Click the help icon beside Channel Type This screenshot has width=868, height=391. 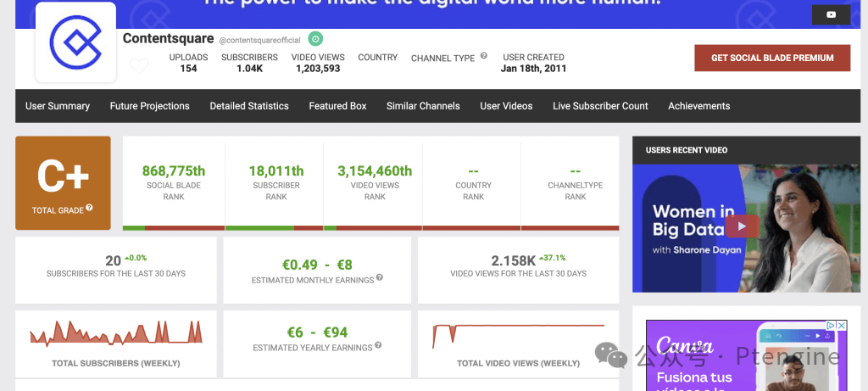[x=484, y=56]
